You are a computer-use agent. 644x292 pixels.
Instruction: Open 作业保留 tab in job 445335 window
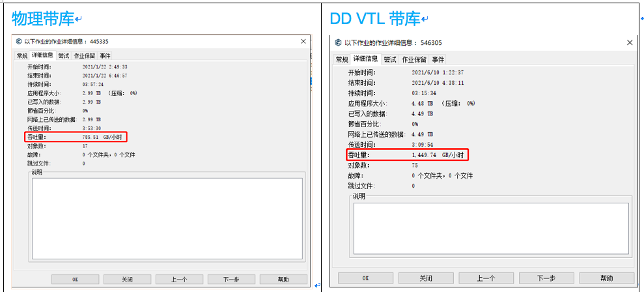(84, 55)
